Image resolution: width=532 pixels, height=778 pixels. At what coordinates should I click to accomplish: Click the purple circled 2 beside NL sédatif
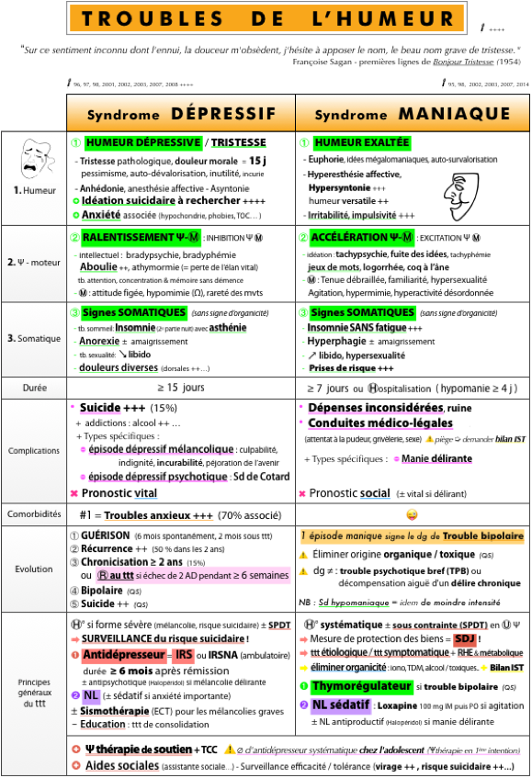coord(304,705)
